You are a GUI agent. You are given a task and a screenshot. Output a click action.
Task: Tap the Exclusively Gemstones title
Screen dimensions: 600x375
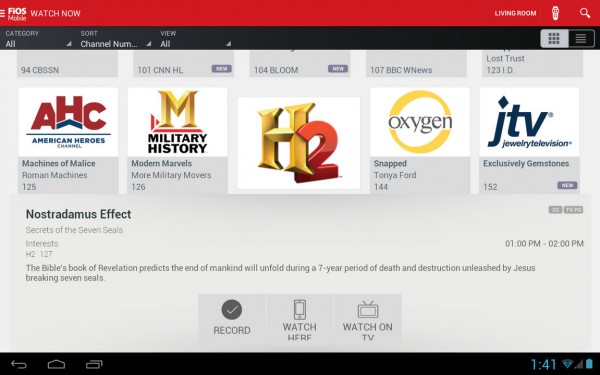pos(526,163)
